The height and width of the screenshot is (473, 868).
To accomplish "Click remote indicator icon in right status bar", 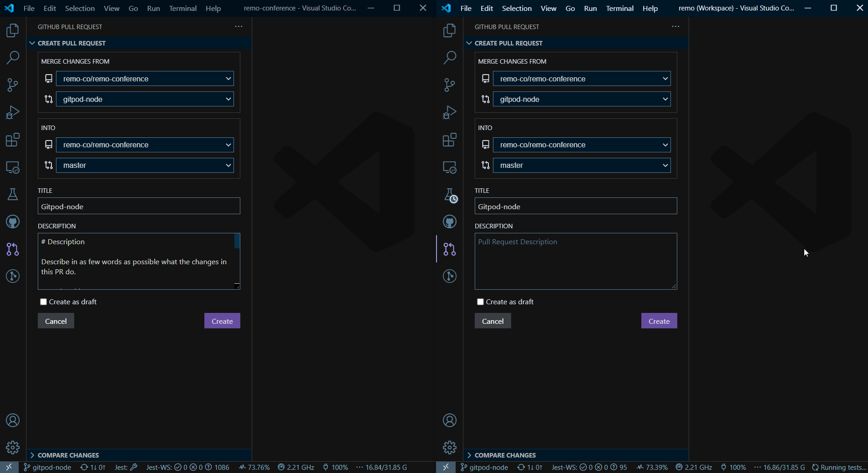I will (446, 467).
